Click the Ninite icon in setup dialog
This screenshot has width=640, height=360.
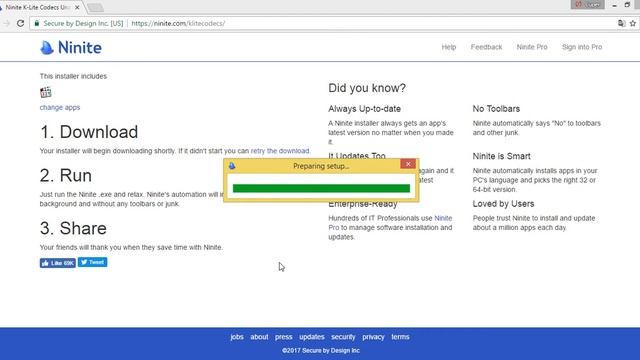232,166
